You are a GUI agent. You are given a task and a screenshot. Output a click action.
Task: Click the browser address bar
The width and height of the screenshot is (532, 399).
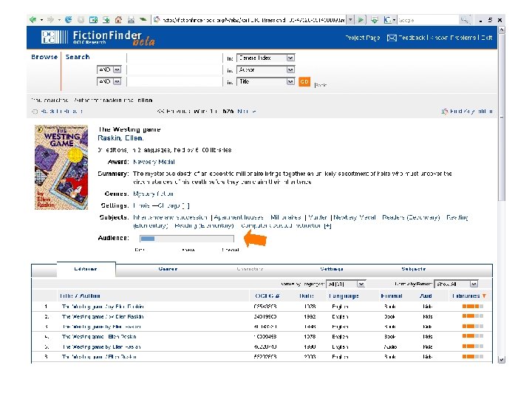[x=253, y=20]
